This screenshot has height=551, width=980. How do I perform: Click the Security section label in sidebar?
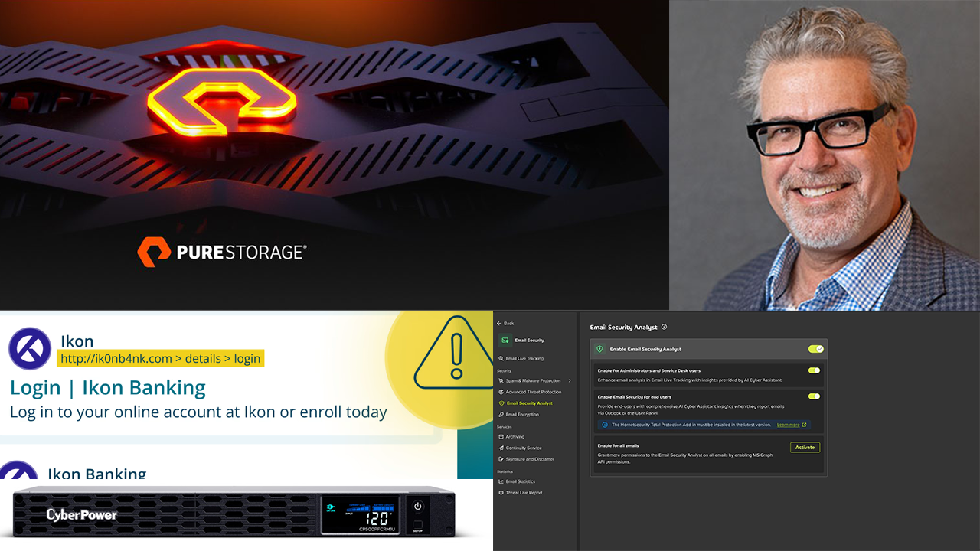pos(504,370)
